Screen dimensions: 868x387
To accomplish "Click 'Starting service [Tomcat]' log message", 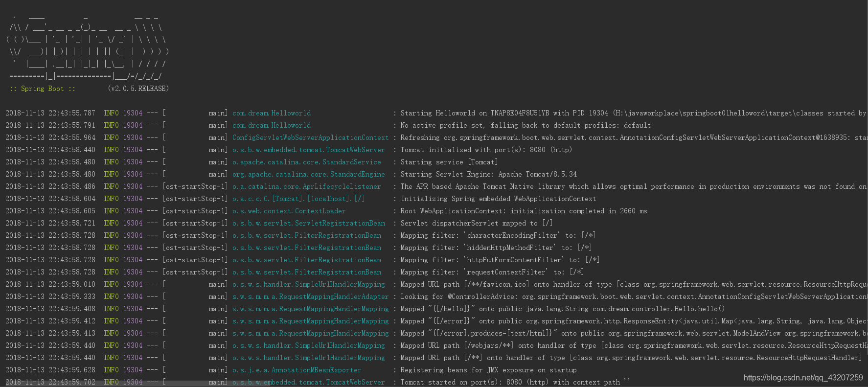I will pyautogui.click(x=449, y=162).
